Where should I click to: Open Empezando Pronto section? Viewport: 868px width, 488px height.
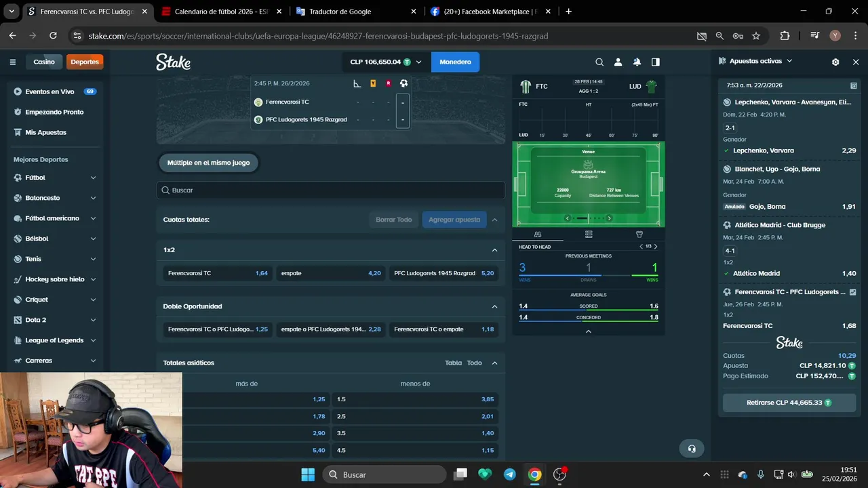pos(54,112)
